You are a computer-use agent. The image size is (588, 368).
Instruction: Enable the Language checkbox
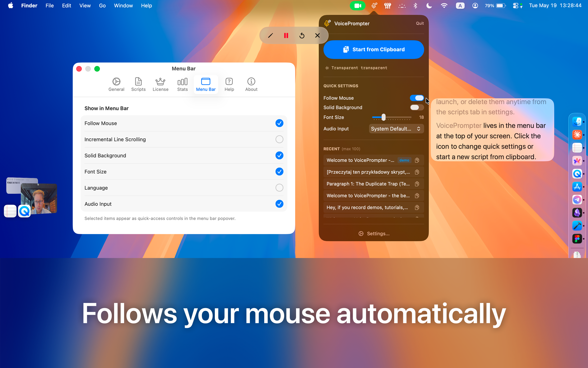[279, 188]
